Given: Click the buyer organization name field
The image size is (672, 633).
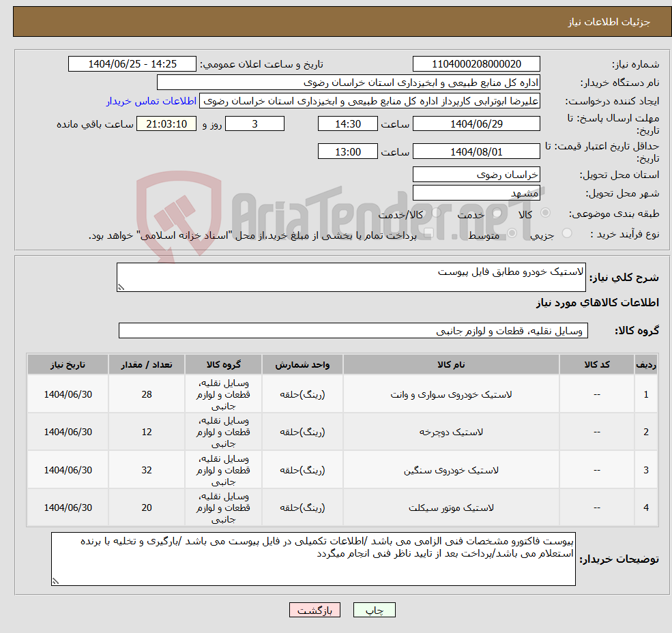Looking at the screenshot, I should click(x=349, y=83).
